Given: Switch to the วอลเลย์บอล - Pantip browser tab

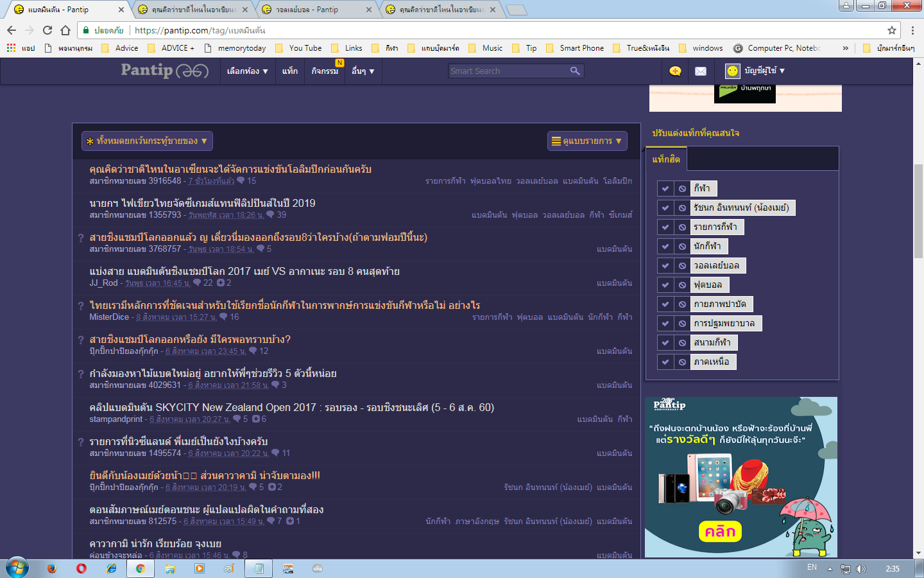Looking at the screenshot, I should click(x=318, y=10).
